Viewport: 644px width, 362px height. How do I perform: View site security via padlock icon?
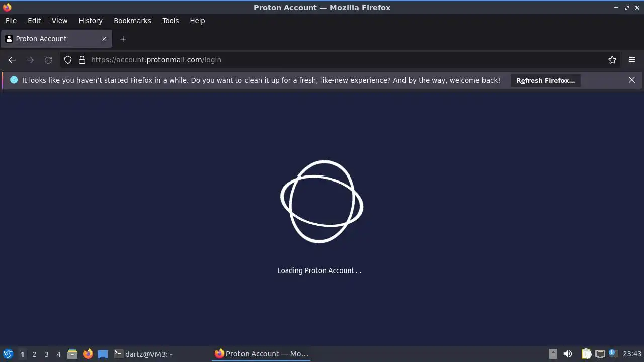(x=82, y=60)
